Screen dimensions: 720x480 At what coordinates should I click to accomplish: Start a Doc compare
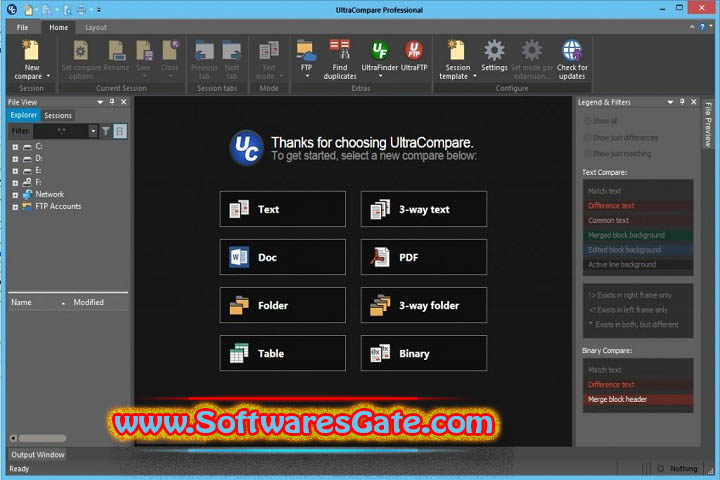[282, 257]
